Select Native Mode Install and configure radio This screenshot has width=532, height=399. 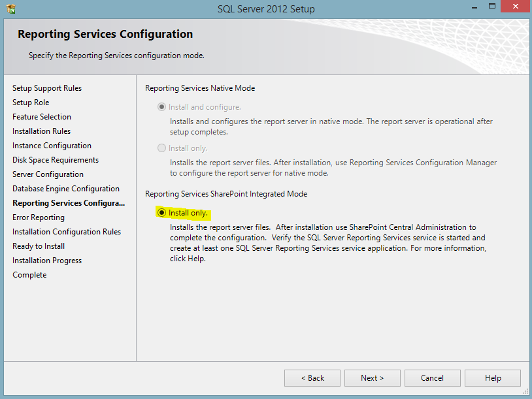tap(161, 107)
